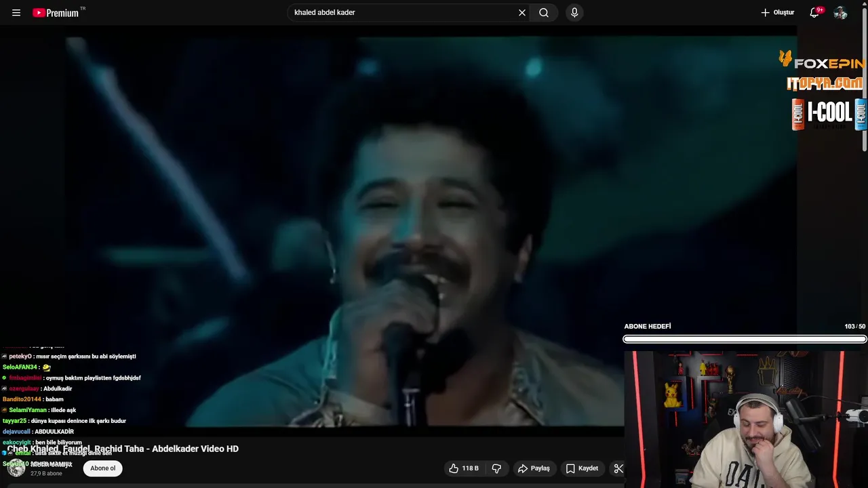
Task: Like the video with 118 B
Action: coord(463,468)
